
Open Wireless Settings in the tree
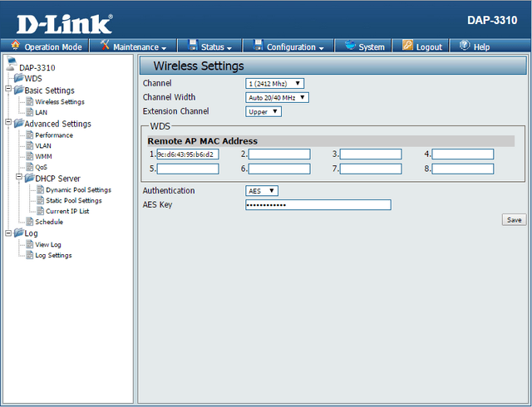tap(60, 101)
